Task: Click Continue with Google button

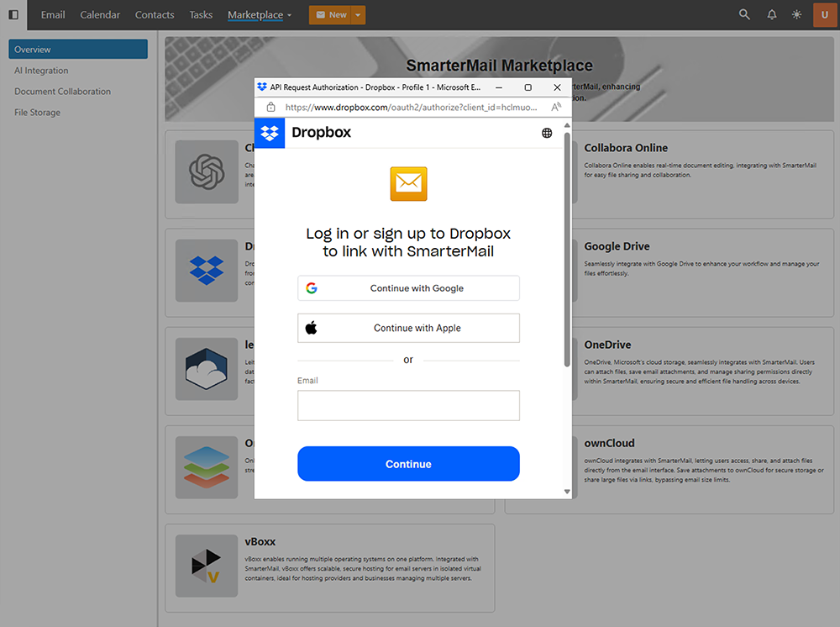Action: [408, 288]
